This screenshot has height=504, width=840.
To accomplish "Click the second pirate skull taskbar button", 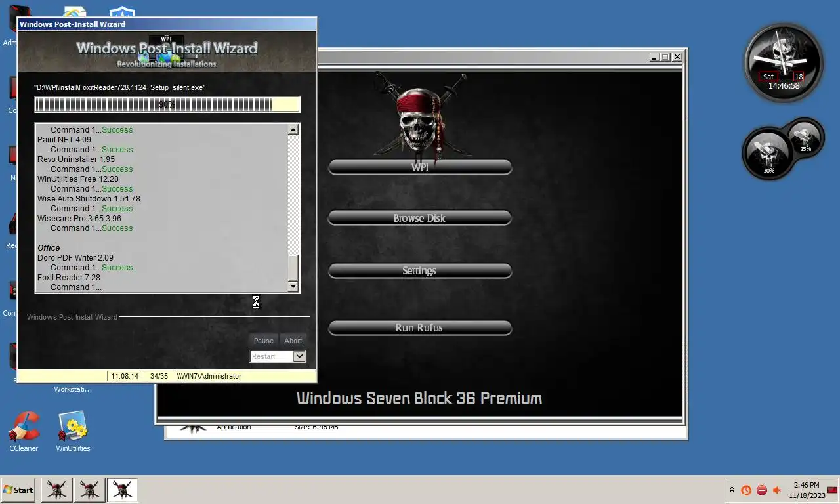I will [89, 490].
